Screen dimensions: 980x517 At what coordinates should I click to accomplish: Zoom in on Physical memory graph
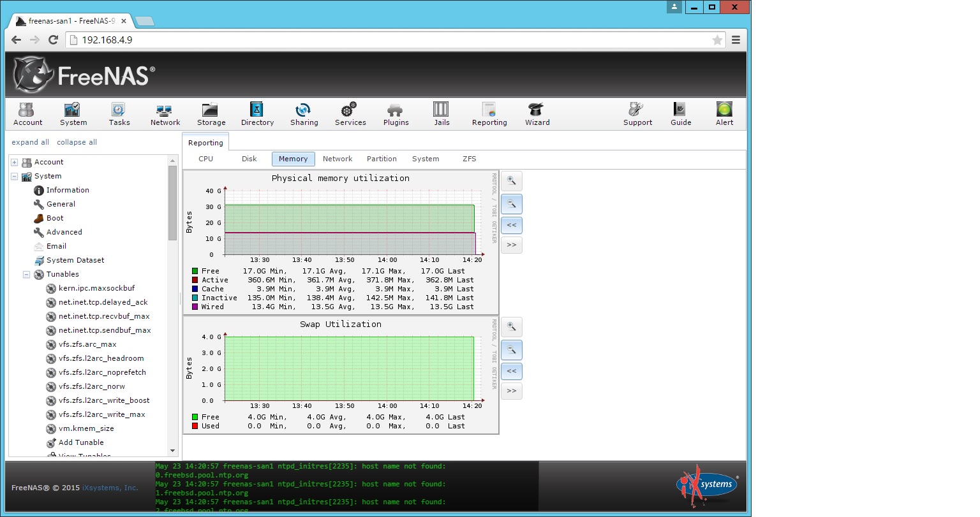512,181
